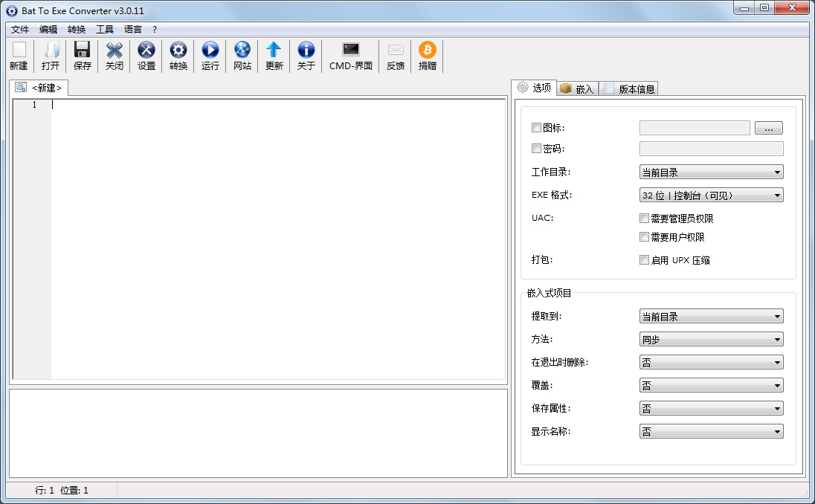Viewport: 815px width, 504px height.
Task: Open the 方法 dropdown showing 同步
Action: tap(711, 339)
